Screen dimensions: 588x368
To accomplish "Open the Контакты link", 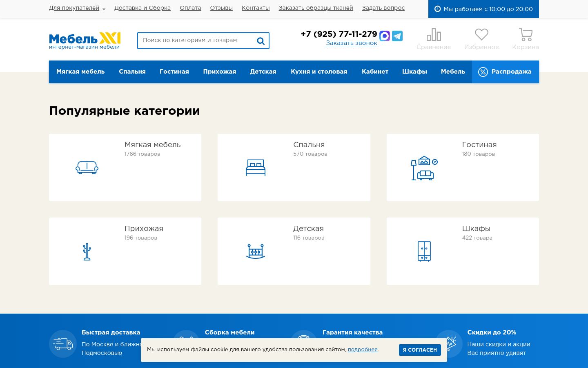I will tap(256, 8).
